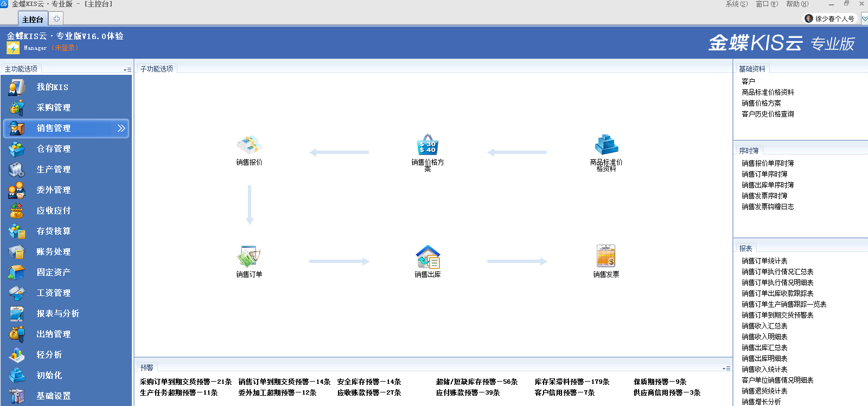Click the lightning Manager icon in the header

pos(13,48)
